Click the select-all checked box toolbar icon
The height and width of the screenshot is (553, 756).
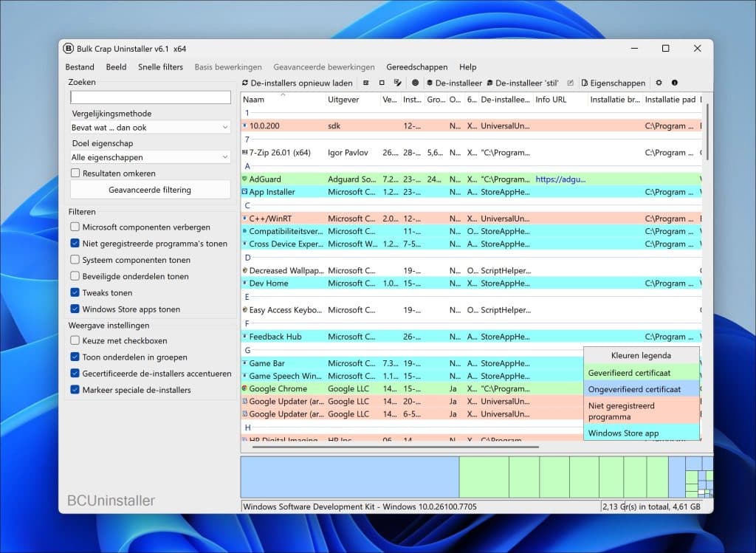[x=366, y=83]
